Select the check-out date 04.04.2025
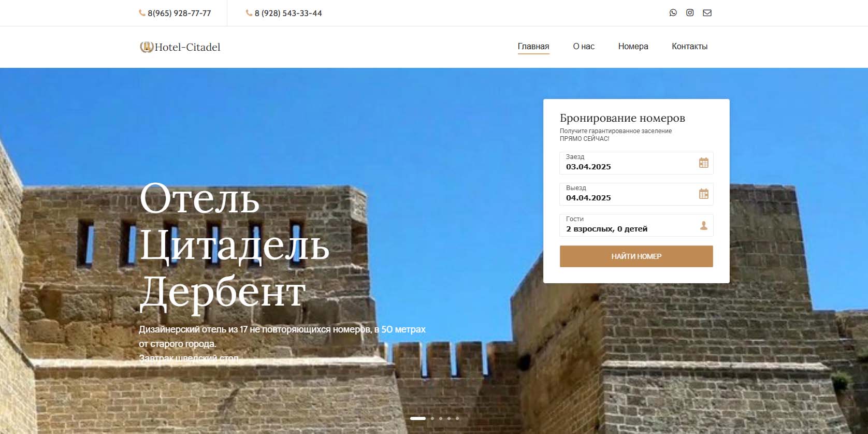 [x=588, y=198]
